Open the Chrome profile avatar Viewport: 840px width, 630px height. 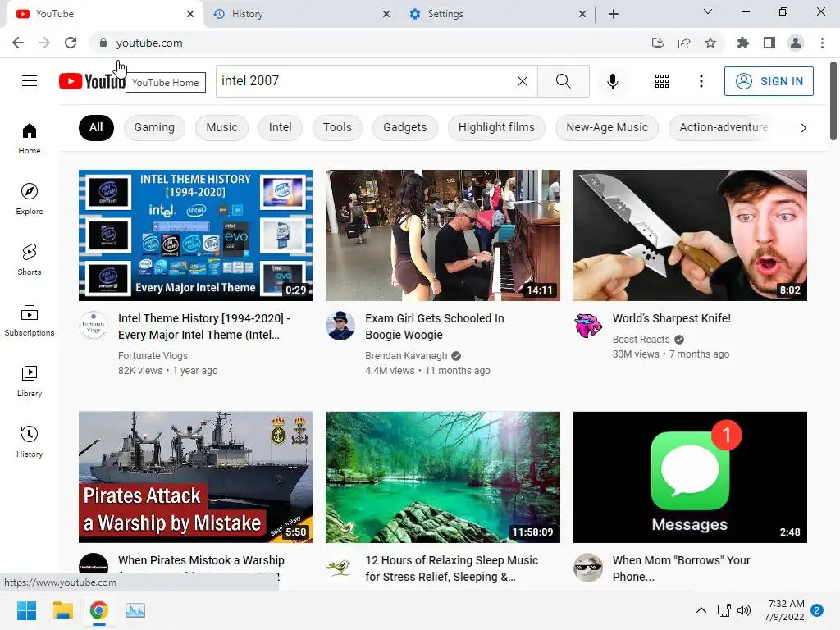pyautogui.click(x=796, y=43)
